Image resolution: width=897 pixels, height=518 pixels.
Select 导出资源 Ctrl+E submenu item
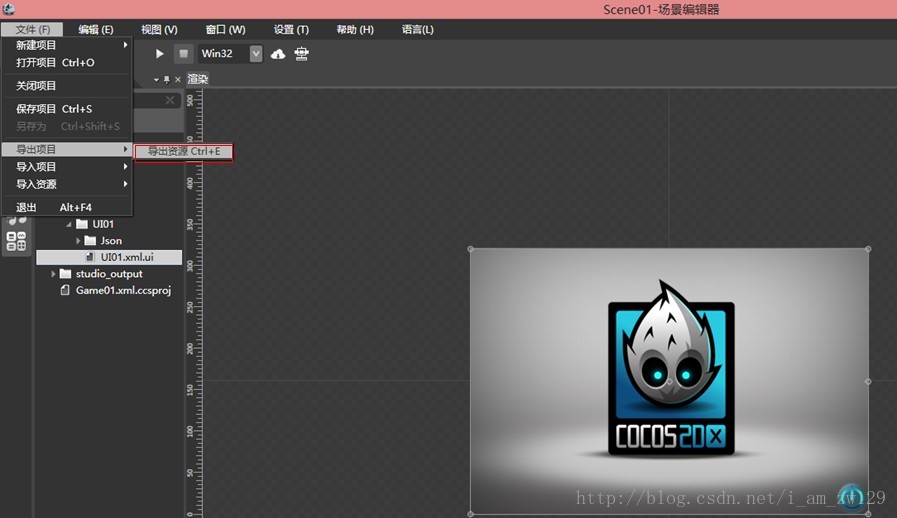pyautogui.click(x=184, y=152)
